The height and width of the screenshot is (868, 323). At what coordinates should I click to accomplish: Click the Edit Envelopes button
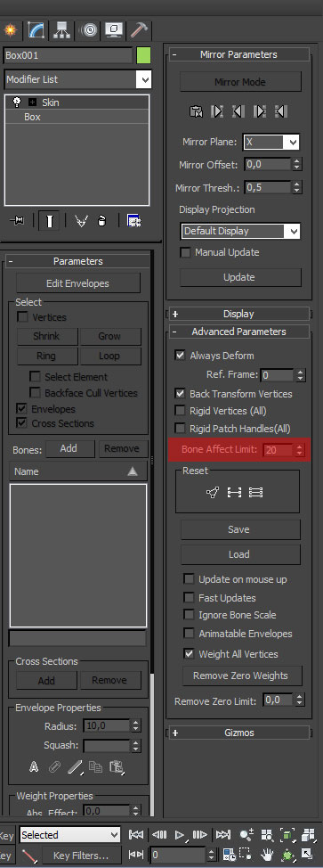(x=78, y=283)
